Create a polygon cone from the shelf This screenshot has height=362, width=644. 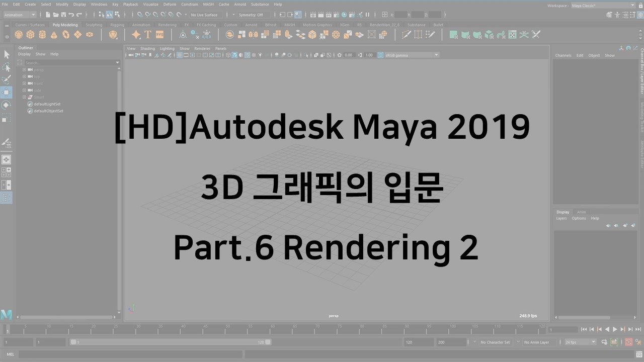click(54, 35)
